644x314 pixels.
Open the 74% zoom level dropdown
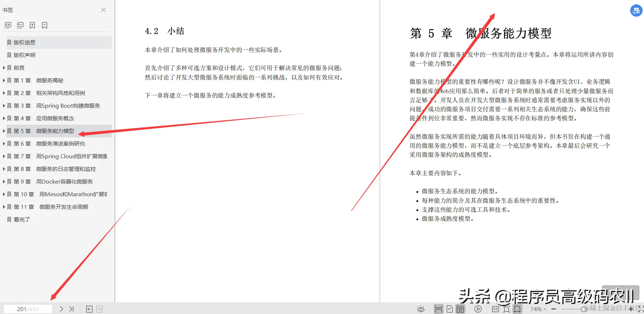coord(538,309)
